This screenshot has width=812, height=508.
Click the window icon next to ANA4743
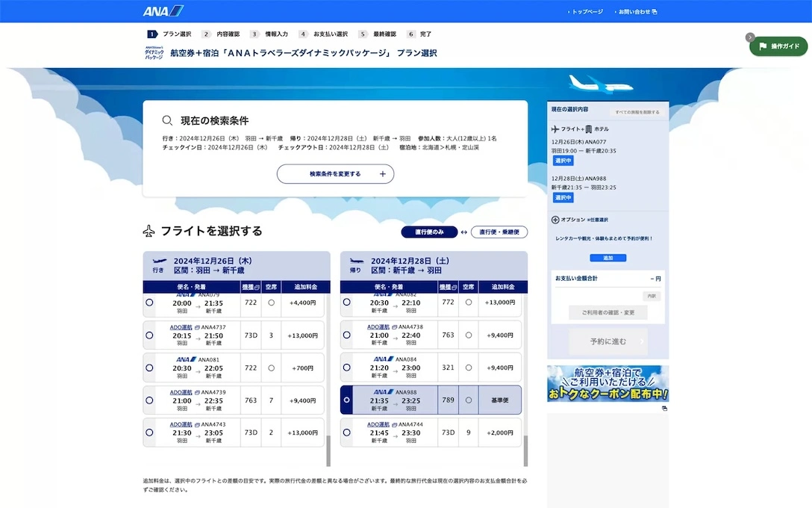(197, 424)
